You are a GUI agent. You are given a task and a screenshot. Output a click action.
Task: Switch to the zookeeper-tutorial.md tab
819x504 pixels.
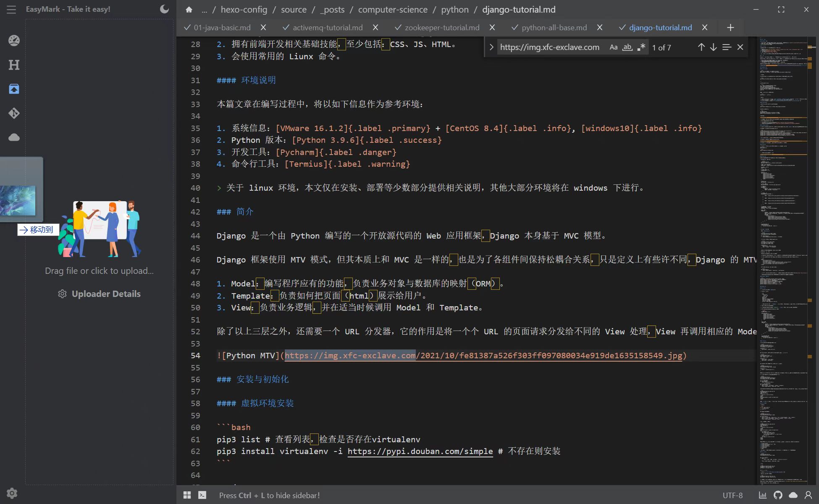click(x=442, y=27)
